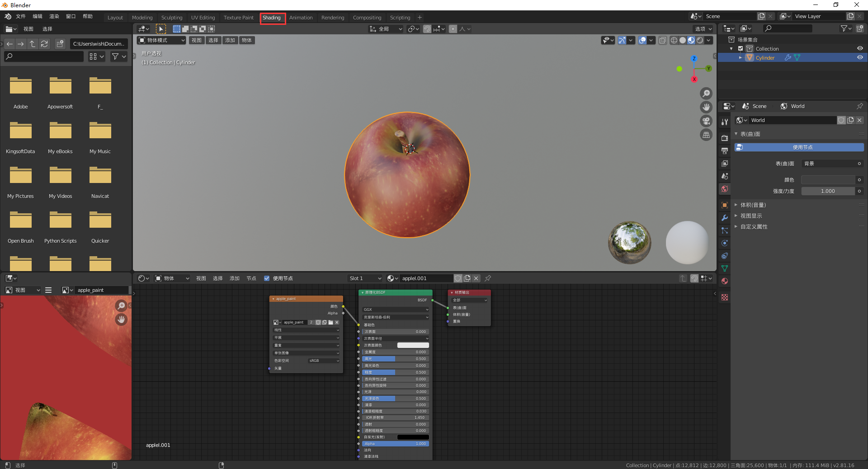
Task: Open the Object properties tab
Action: pyautogui.click(x=725, y=205)
